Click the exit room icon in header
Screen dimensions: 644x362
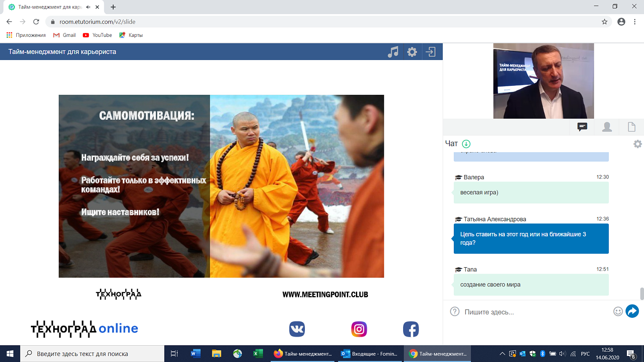pyautogui.click(x=431, y=52)
